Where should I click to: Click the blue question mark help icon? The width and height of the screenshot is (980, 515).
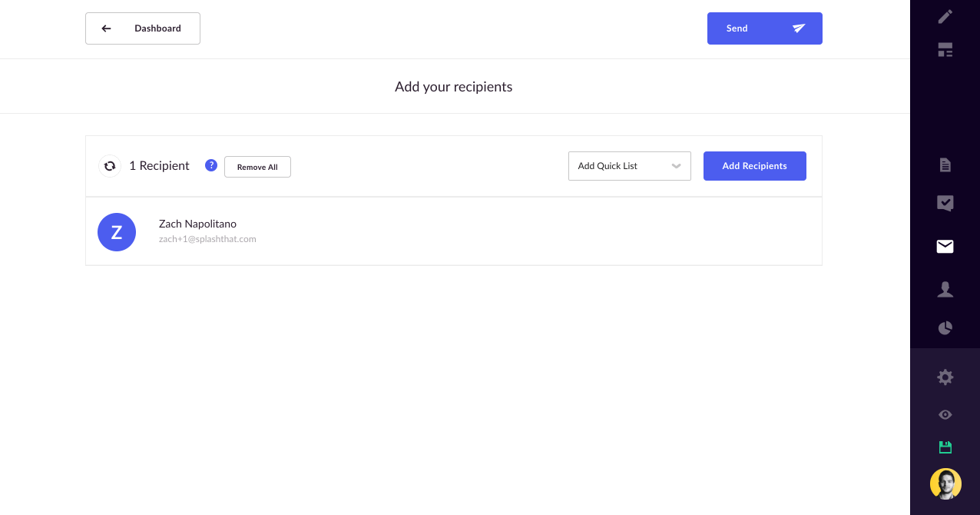click(x=211, y=165)
